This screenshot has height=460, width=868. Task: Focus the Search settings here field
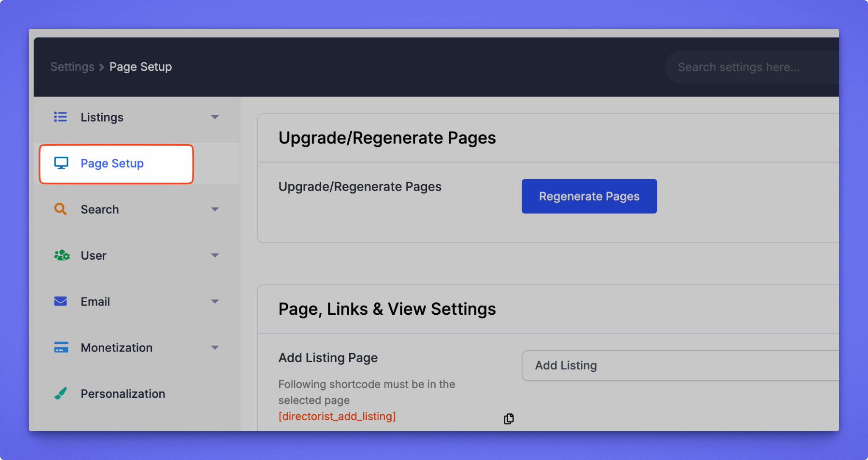pyautogui.click(x=750, y=67)
